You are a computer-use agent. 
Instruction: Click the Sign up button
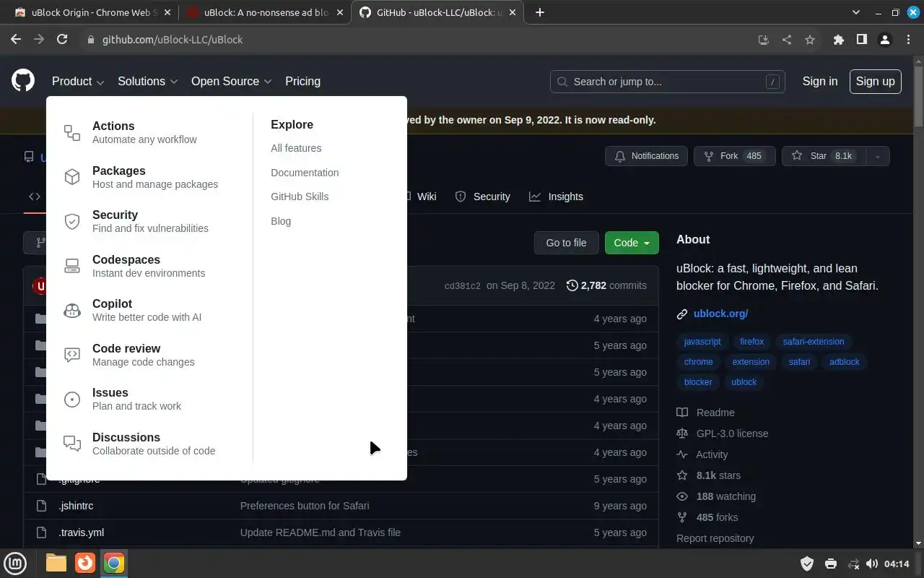876,82
